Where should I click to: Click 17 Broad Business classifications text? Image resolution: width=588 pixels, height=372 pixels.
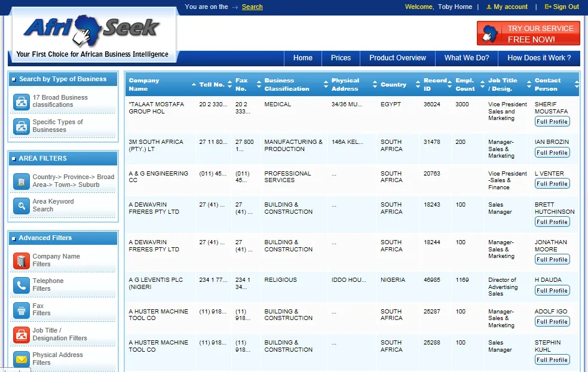point(60,101)
